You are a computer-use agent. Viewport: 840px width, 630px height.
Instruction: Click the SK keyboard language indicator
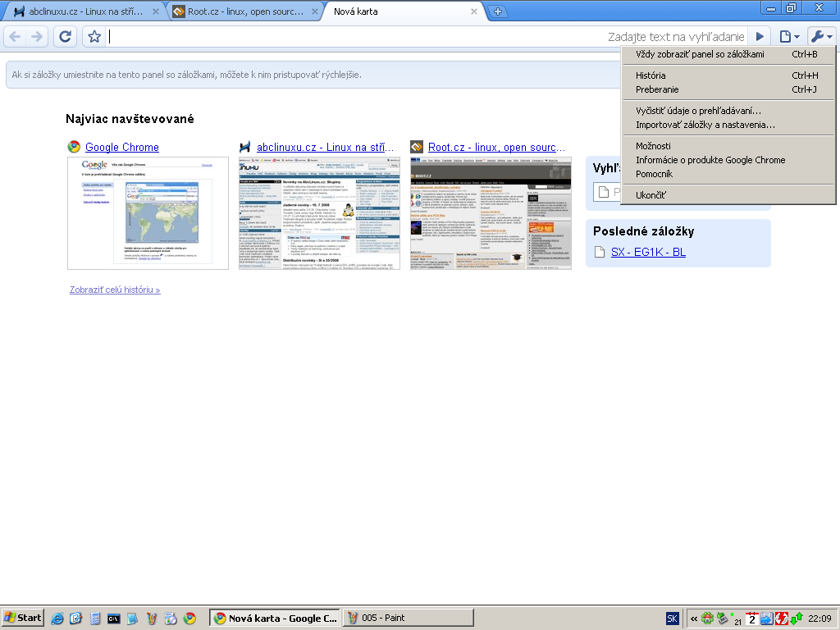click(672, 619)
